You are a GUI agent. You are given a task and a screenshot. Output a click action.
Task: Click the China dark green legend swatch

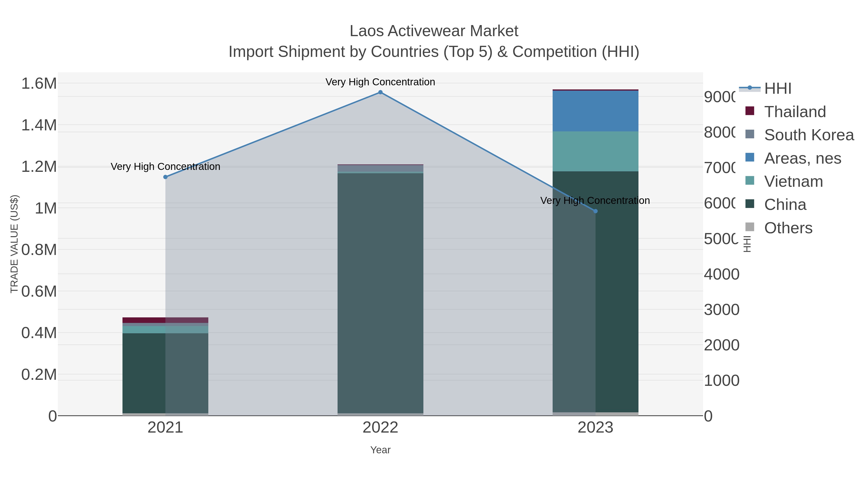(x=750, y=204)
